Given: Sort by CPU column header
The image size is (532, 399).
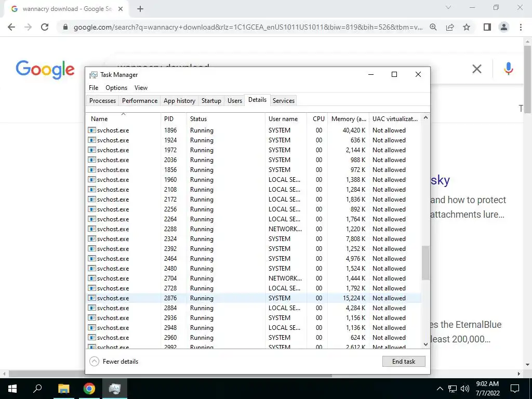Looking at the screenshot, I should pos(317,119).
